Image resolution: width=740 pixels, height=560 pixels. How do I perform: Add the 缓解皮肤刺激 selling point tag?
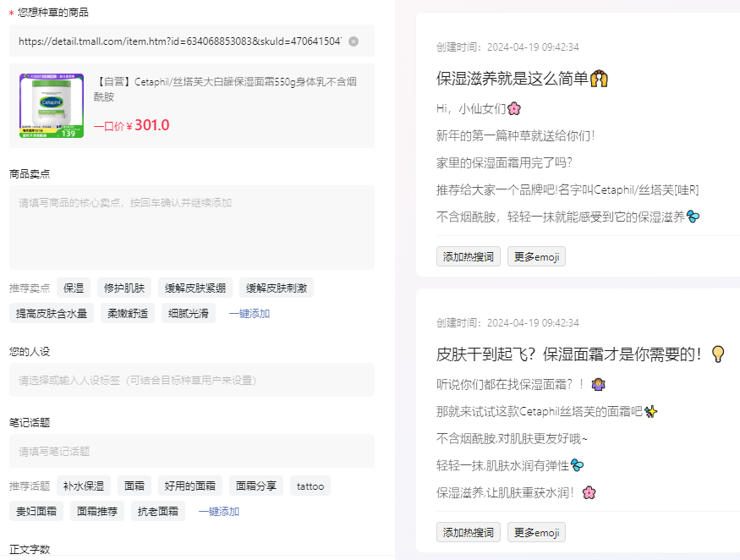coord(277,288)
